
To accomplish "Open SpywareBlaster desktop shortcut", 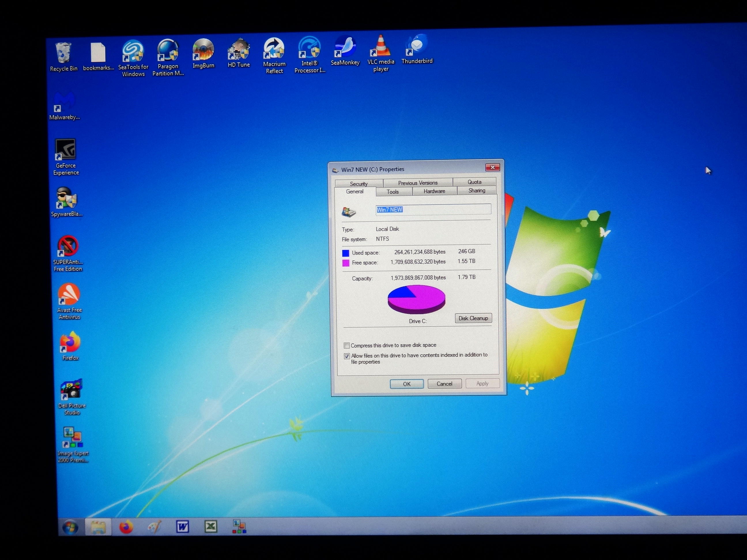I will (x=67, y=202).
